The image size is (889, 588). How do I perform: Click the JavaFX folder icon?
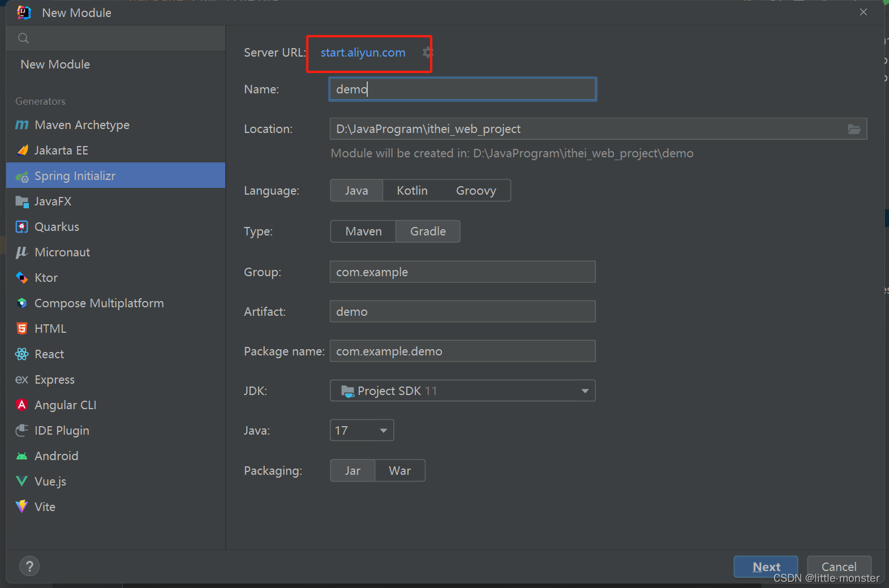click(x=22, y=201)
